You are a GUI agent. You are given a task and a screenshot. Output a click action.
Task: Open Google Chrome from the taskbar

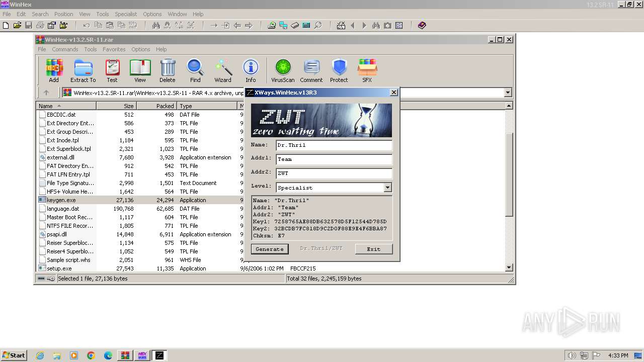(91, 355)
